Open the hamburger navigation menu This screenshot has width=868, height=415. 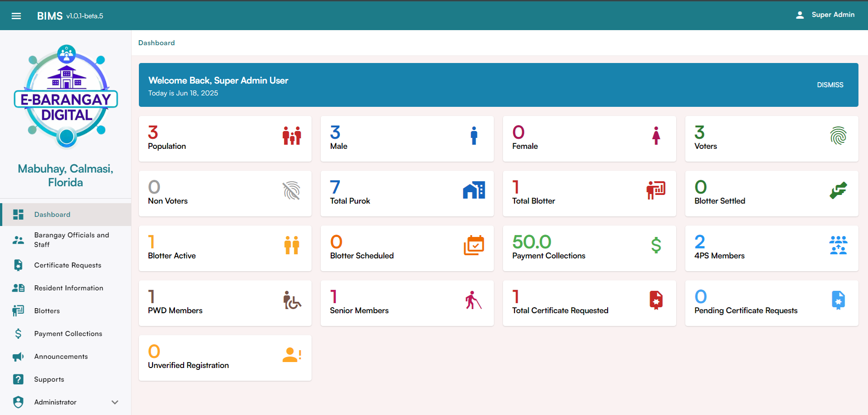16,16
